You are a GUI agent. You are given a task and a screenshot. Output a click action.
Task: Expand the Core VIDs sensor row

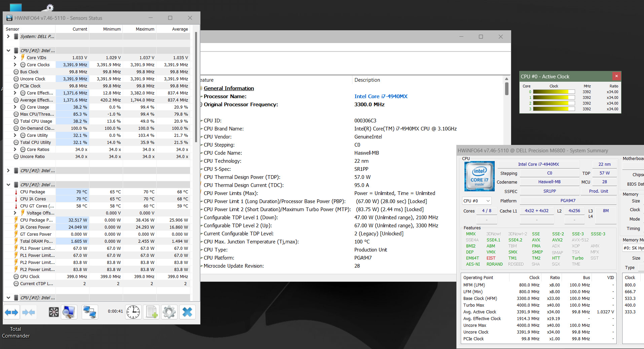15,57
